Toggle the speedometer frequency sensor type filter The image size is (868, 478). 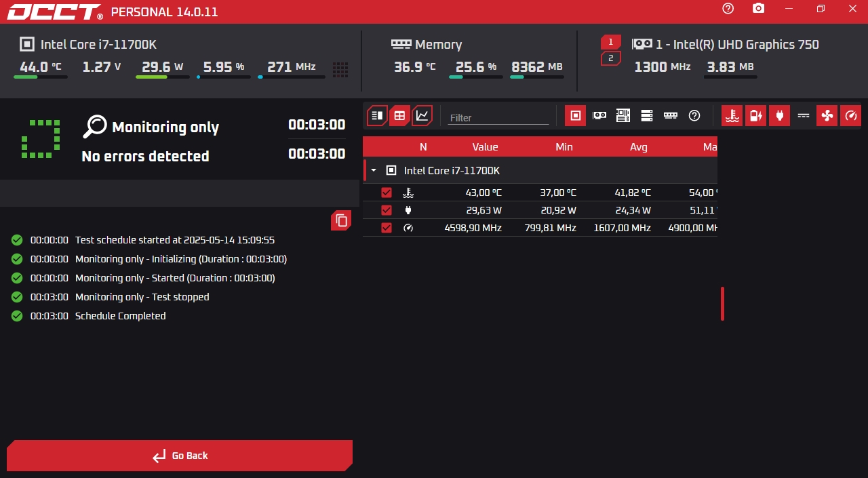click(850, 116)
